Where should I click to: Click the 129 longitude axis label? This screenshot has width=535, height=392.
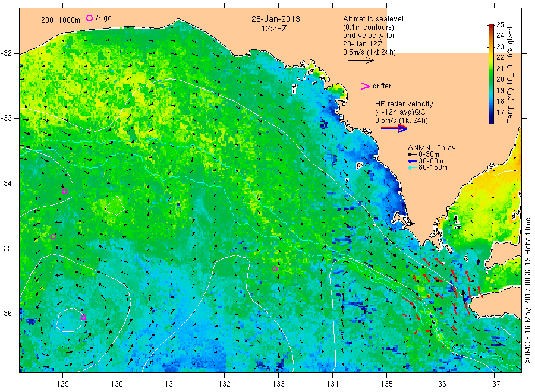63,384
